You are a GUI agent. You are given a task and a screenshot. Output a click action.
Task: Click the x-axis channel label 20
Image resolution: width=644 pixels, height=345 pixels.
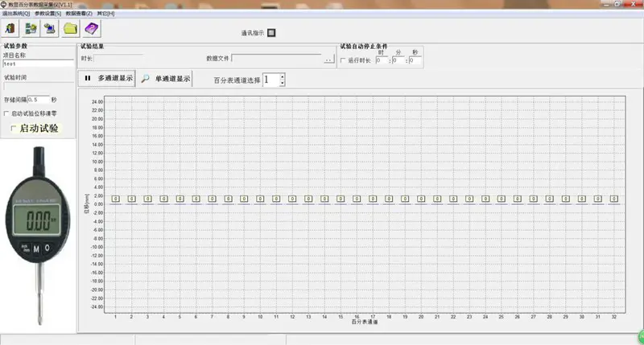coord(420,317)
